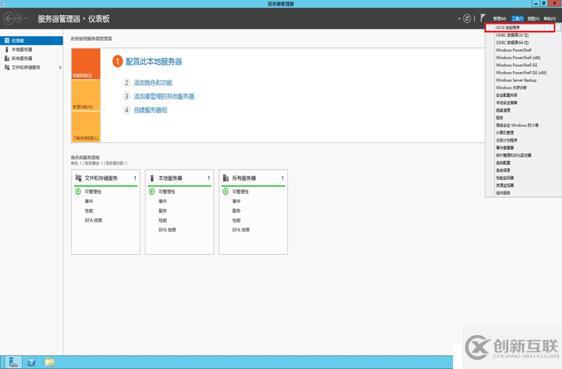
Task: Click the 所有服务器 tile icon
Action: pyautogui.click(x=226, y=178)
